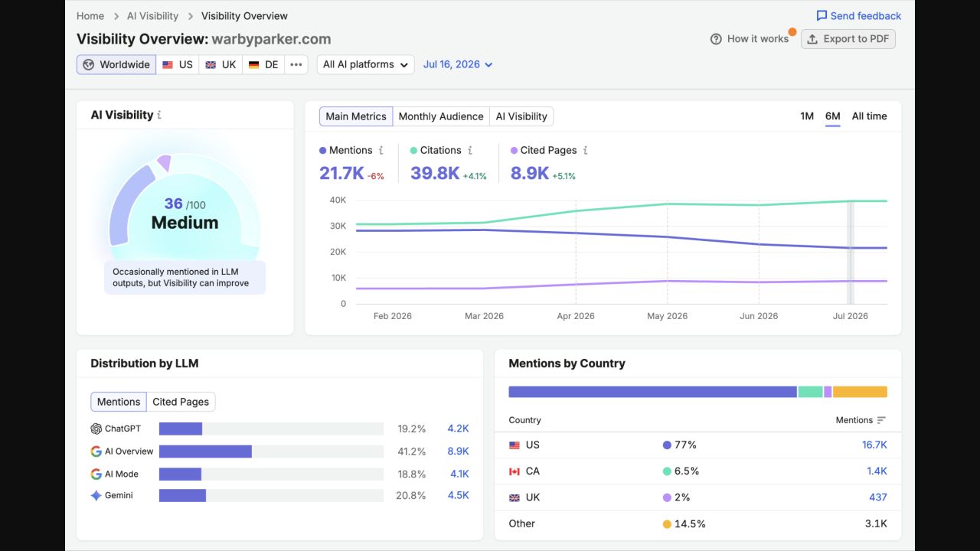Click the Export to PDF upload icon

812,39
